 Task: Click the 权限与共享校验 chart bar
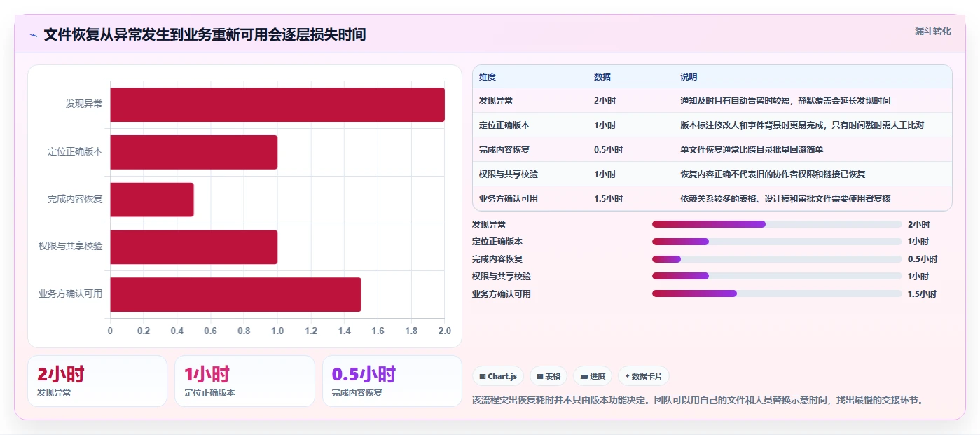[x=194, y=247]
